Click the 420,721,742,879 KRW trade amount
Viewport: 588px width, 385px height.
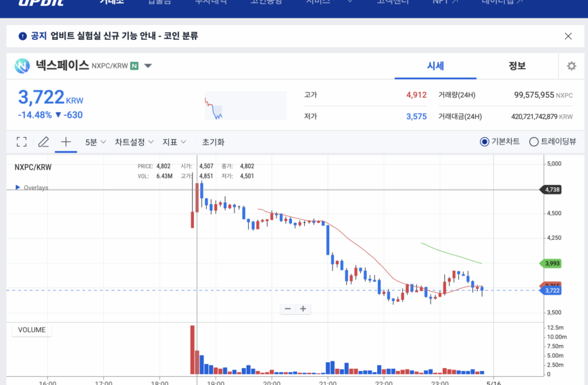(x=542, y=117)
